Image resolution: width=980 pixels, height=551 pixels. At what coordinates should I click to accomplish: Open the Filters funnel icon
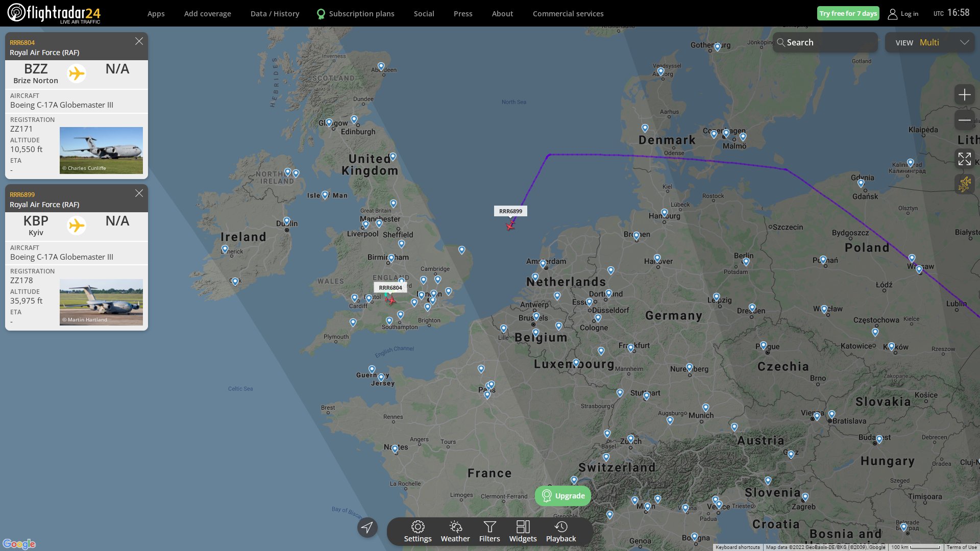coord(489,532)
